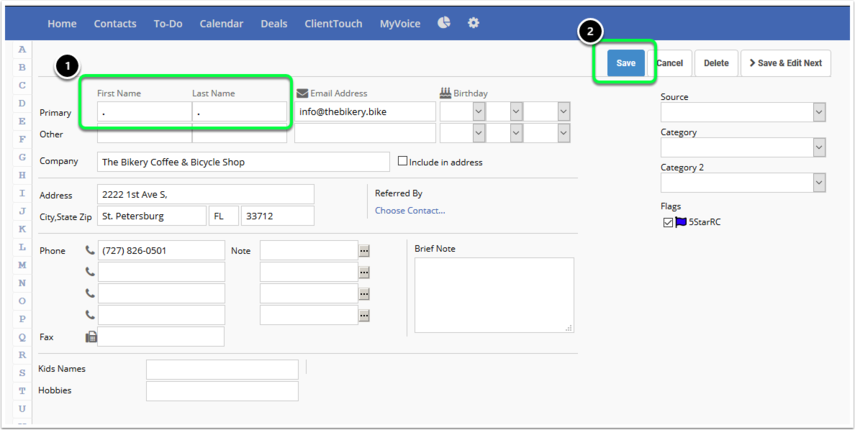Click the ellipsis button beside first Note field

(x=364, y=251)
